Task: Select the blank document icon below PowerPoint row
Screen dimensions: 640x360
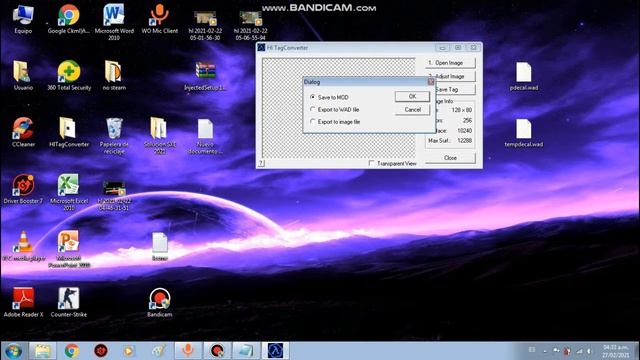Action: click(160, 247)
